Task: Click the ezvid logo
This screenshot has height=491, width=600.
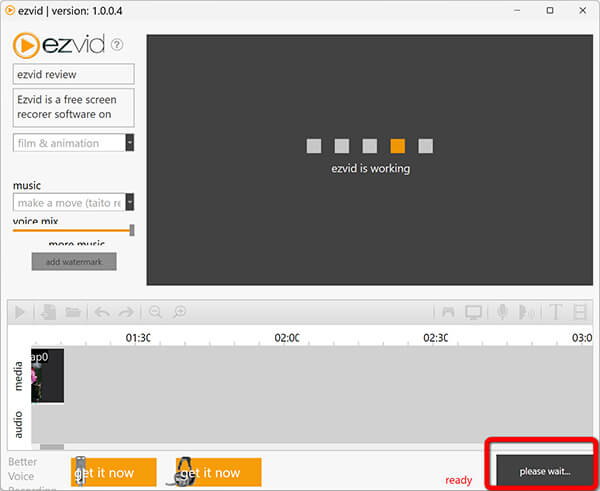Action: coord(59,45)
